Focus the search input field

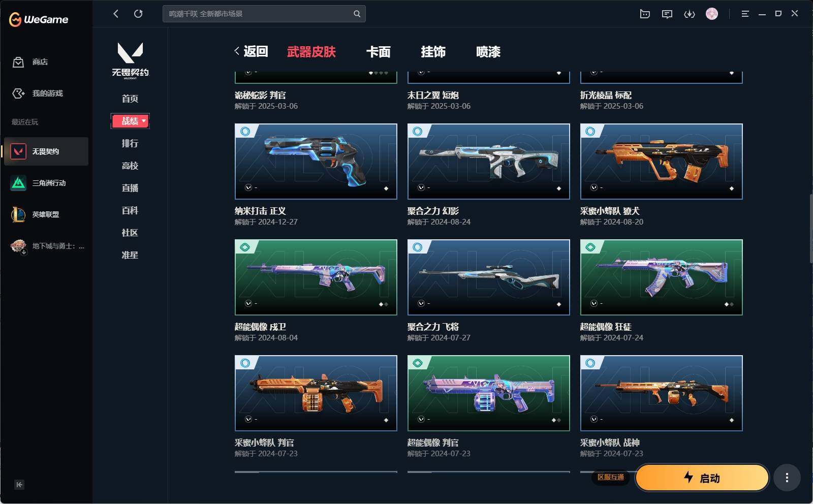[258, 14]
